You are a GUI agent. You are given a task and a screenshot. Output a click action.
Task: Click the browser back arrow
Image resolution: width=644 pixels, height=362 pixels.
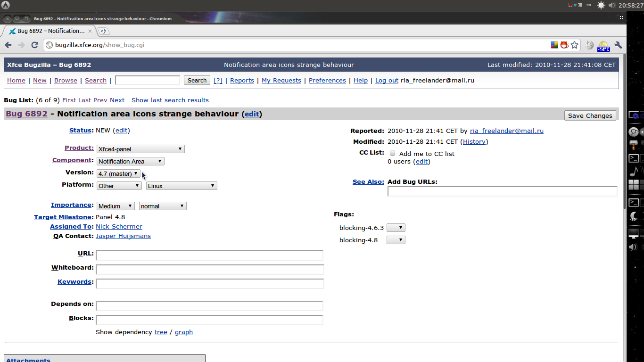tap(8, 45)
